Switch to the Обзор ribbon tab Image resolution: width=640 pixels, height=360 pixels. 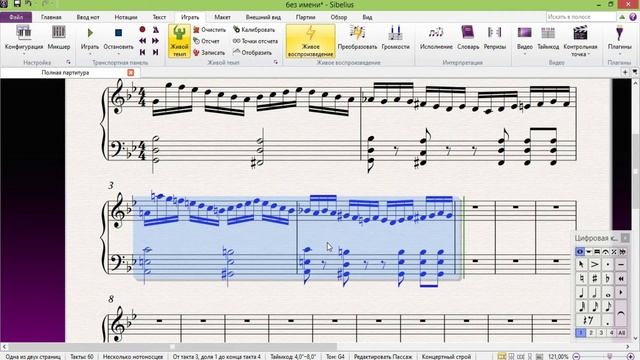(x=339, y=17)
